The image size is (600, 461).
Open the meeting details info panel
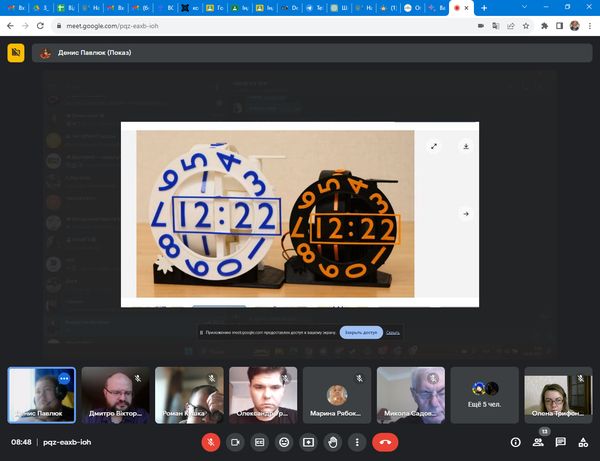(x=516, y=441)
